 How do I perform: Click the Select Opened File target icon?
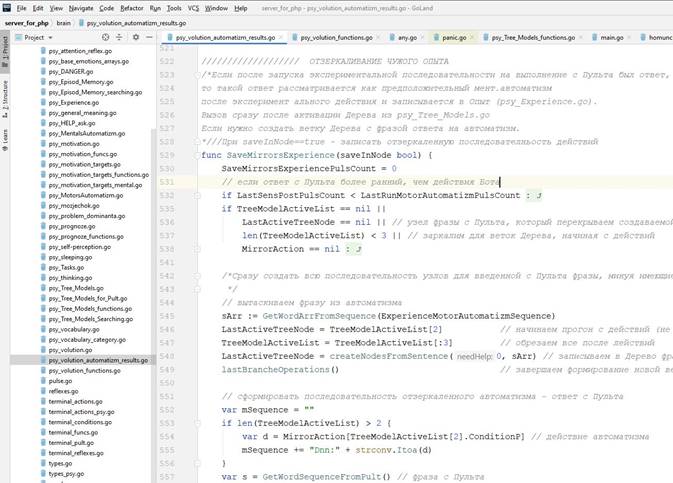point(103,37)
